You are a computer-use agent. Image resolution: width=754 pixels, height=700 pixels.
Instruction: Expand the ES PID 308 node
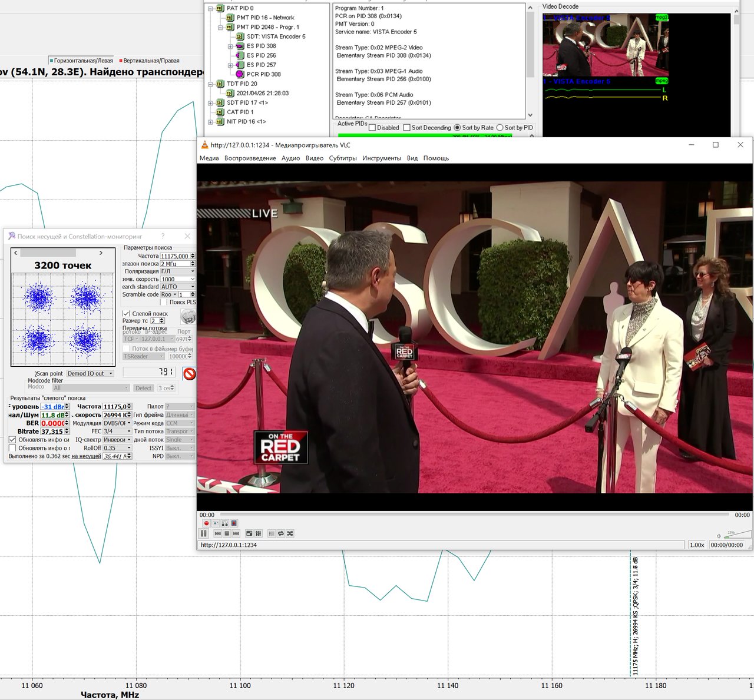click(x=230, y=46)
